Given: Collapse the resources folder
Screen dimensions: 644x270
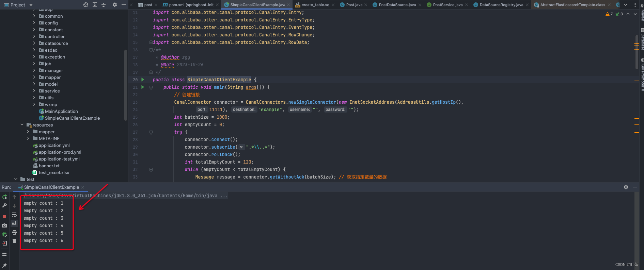Looking at the screenshot, I should tap(22, 125).
